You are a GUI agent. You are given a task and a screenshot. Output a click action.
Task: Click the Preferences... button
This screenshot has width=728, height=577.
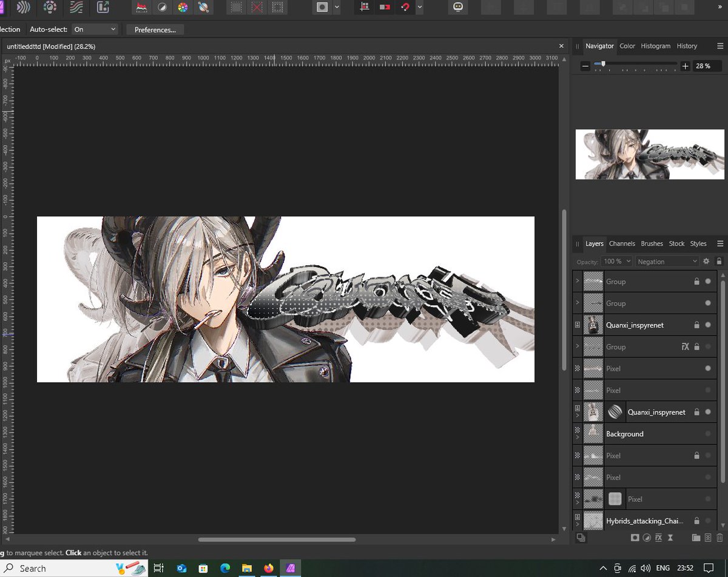click(155, 29)
